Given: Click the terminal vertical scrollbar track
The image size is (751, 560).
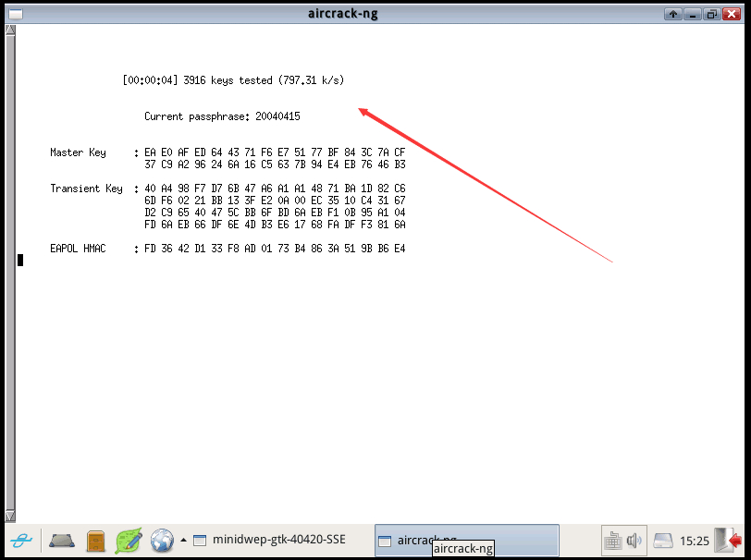Looking at the screenshot, I should tap(10, 273).
